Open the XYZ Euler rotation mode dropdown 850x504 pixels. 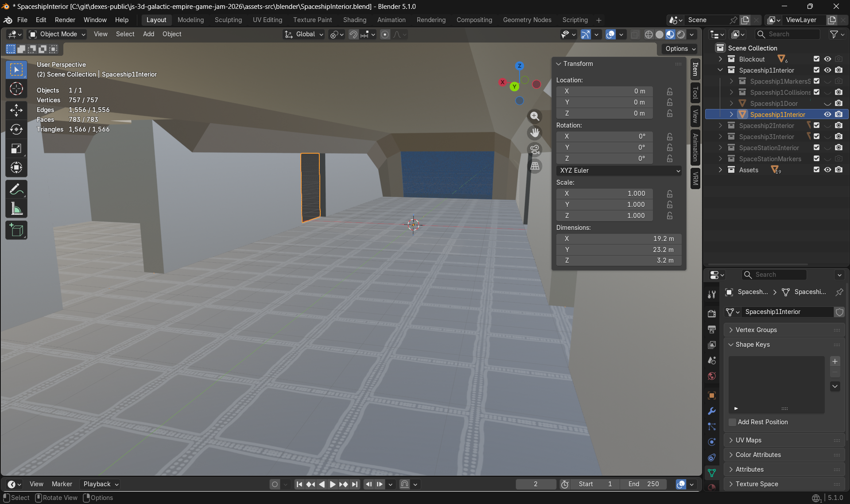pyautogui.click(x=618, y=171)
